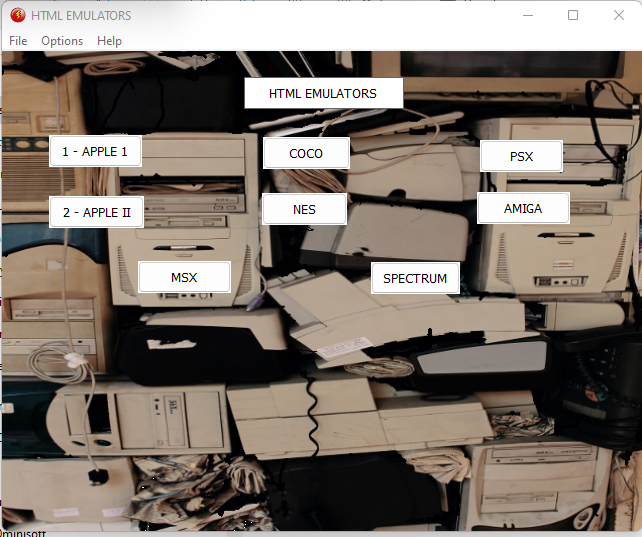Start the COCO emulator
The height and width of the screenshot is (537, 642).
pyautogui.click(x=306, y=153)
